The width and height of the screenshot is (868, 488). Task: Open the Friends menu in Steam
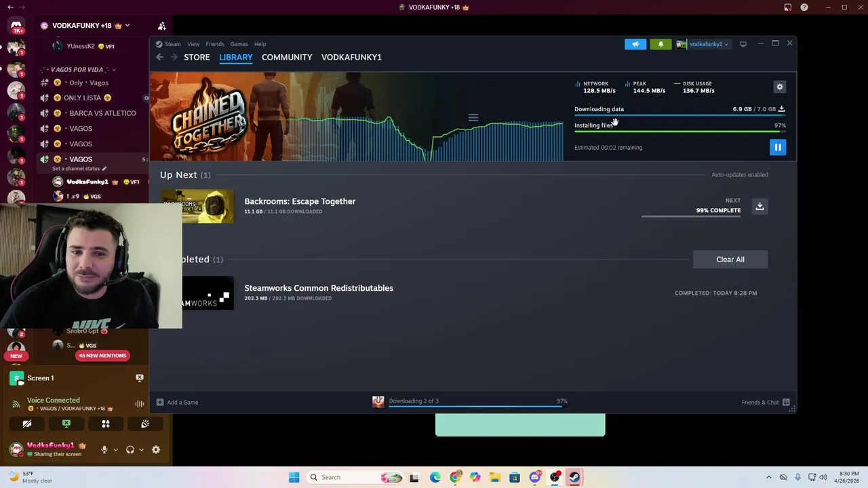[215, 44]
